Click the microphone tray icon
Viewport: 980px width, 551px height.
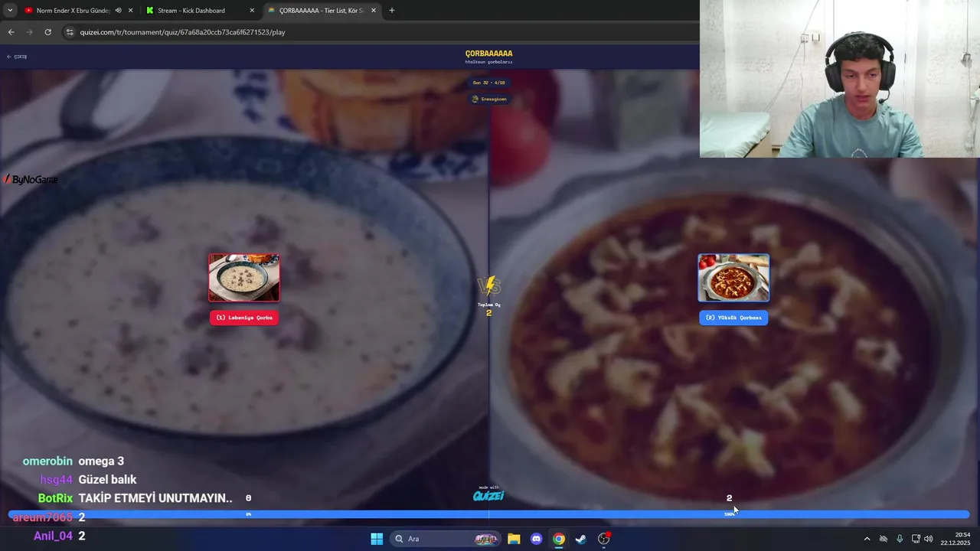(900, 539)
